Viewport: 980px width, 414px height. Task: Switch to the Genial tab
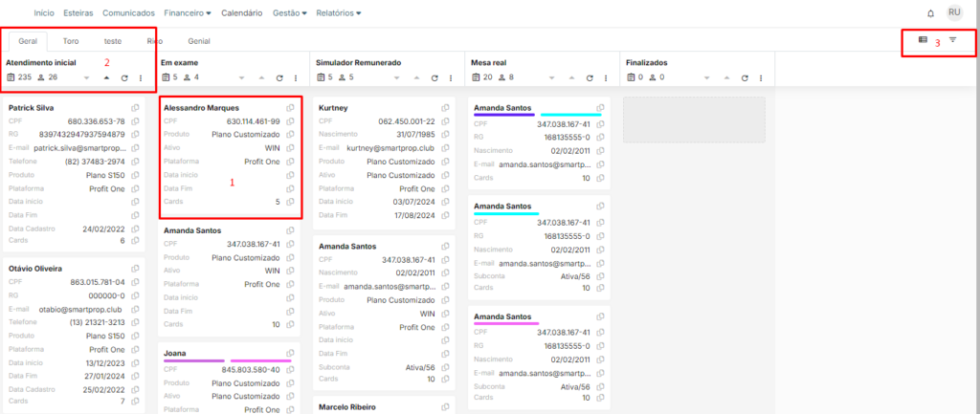pos(199,42)
